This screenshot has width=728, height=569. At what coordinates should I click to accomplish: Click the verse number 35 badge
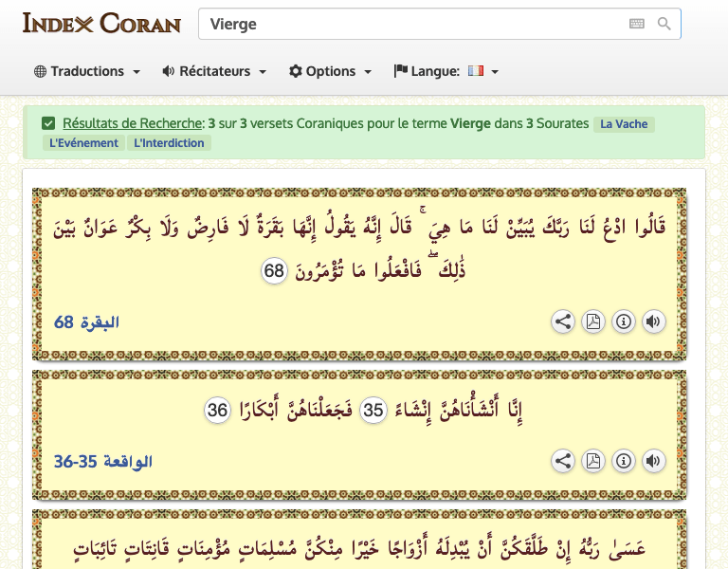373,410
